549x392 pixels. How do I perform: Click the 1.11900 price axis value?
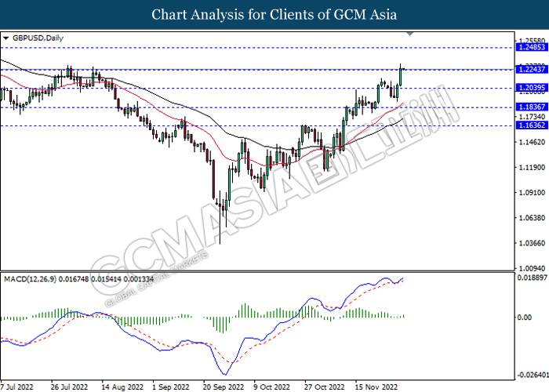(x=533, y=167)
